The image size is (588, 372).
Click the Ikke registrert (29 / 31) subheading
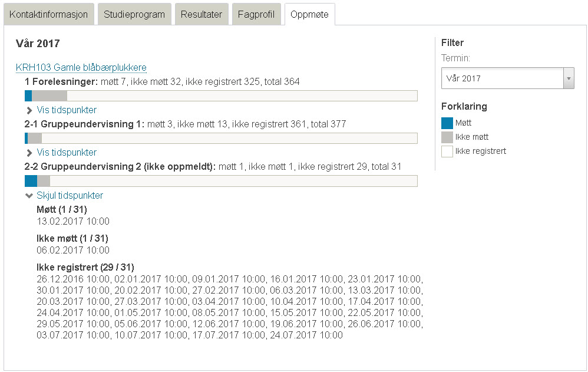coord(85,267)
